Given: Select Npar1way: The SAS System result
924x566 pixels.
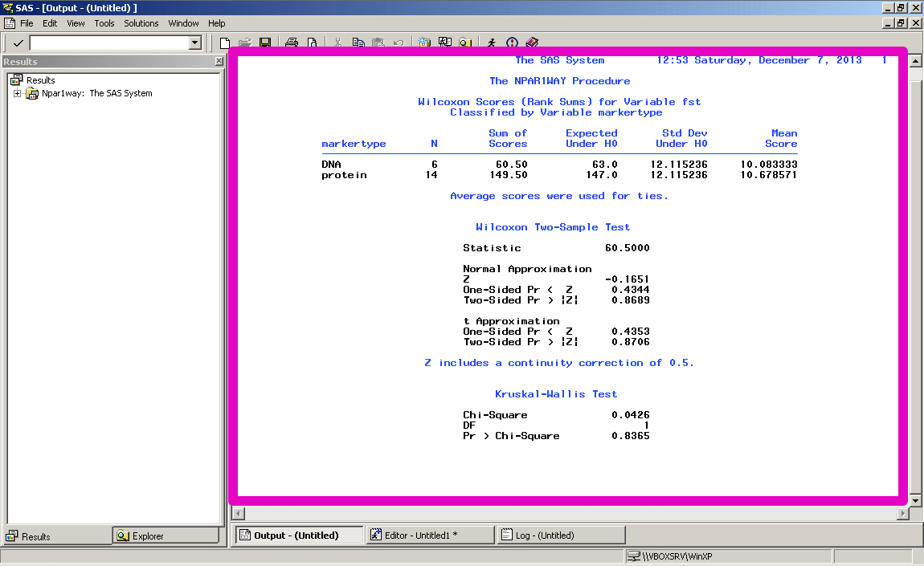Looking at the screenshot, I should (96, 93).
